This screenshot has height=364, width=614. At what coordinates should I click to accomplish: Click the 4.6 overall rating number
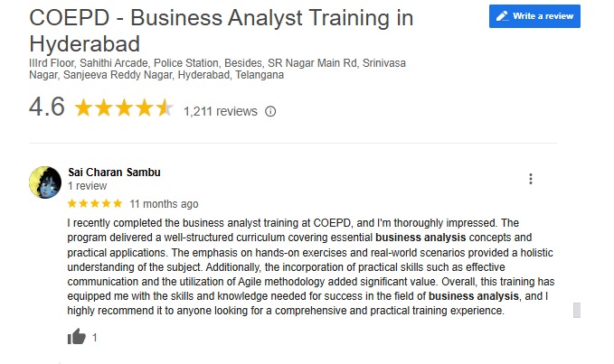pos(46,107)
